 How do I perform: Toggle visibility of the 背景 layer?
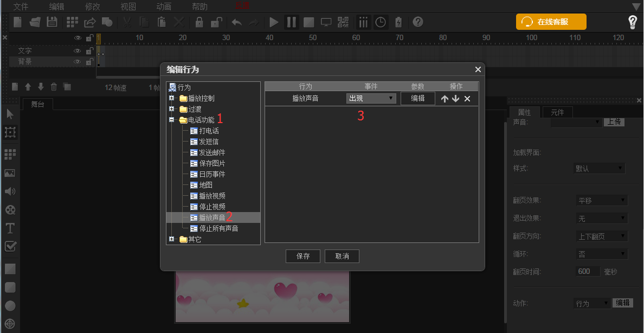(78, 61)
